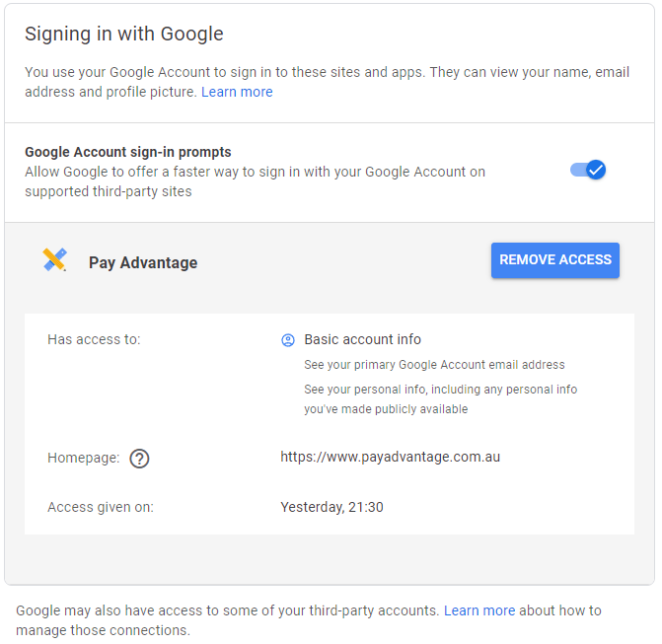Click the Signing in with Google heading
The width and height of the screenshot is (662, 644).
coord(123,34)
